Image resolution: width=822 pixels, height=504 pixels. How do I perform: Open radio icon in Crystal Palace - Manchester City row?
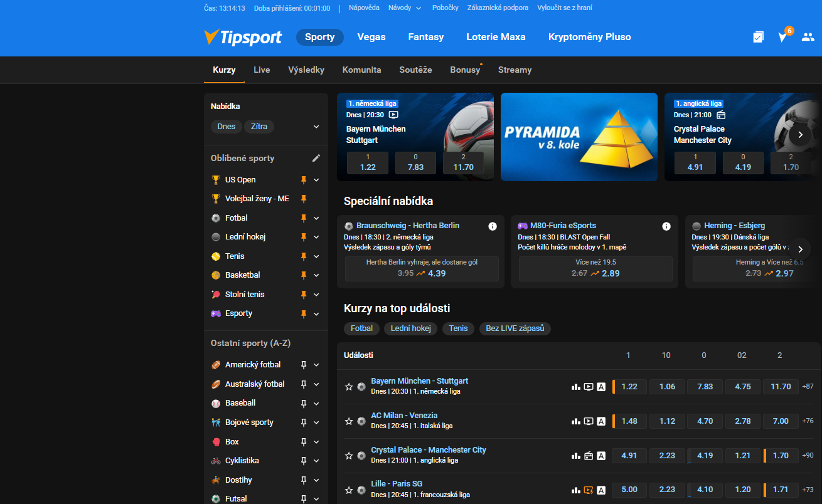coord(589,456)
